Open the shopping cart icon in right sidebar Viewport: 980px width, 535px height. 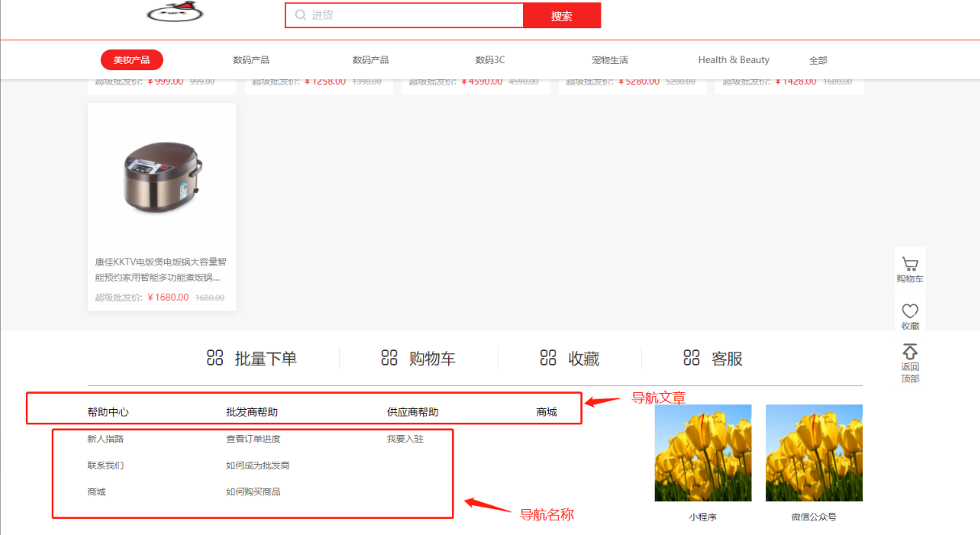[x=910, y=264]
